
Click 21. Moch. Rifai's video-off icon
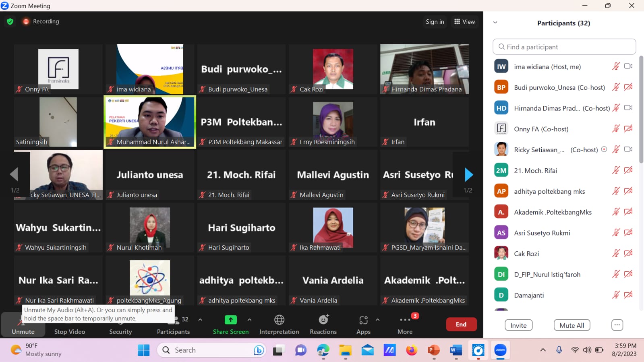pos(628,170)
